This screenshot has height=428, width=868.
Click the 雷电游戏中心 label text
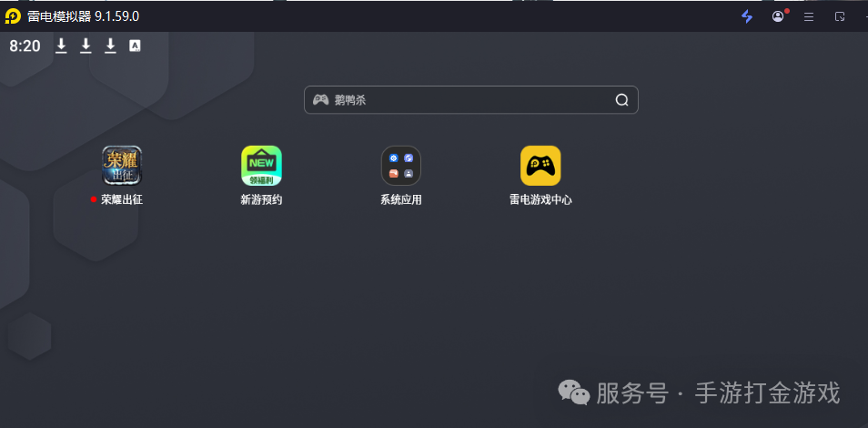coord(540,199)
